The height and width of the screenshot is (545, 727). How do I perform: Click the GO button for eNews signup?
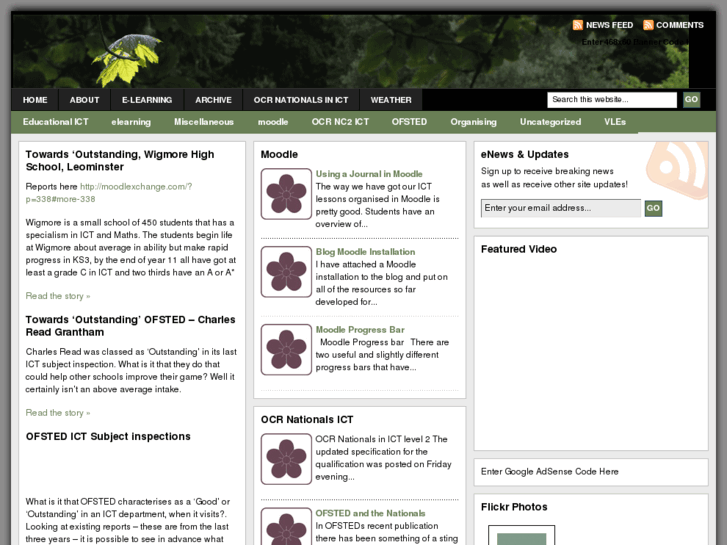tap(653, 208)
